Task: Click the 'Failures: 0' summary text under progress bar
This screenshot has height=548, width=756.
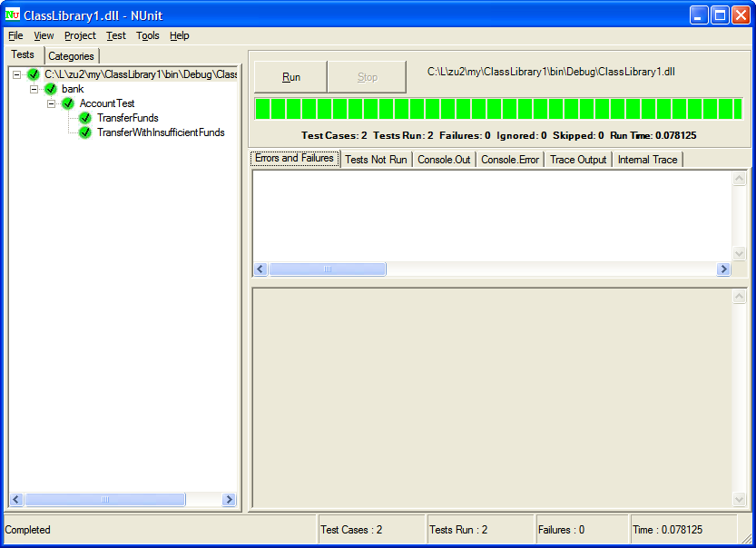Action: click(x=465, y=135)
